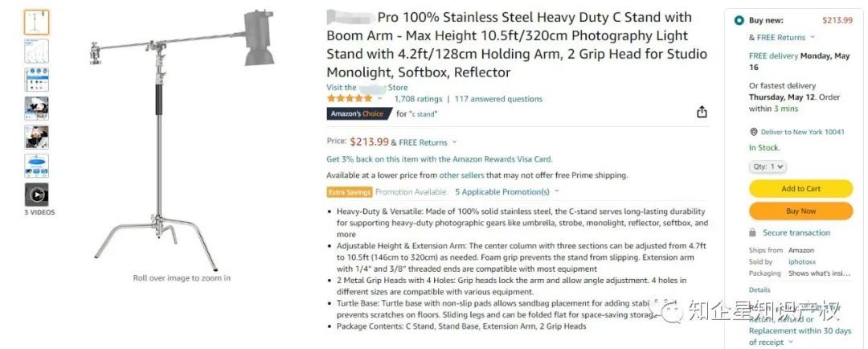Open the 117 answered questions link
The width and height of the screenshot is (868, 349).
pyautogui.click(x=498, y=99)
